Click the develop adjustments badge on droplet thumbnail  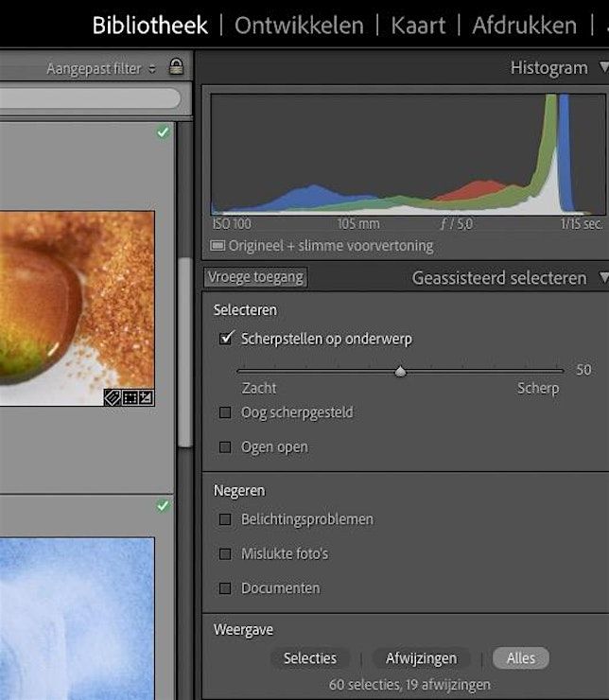[146, 397]
